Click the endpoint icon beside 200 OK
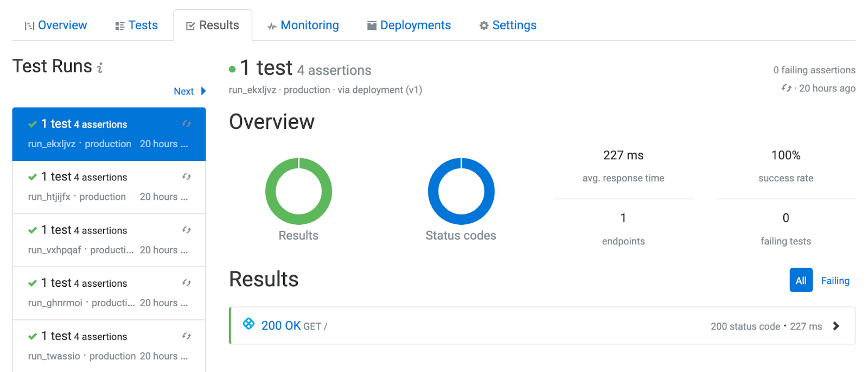The image size is (868, 372). [x=248, y=324]
